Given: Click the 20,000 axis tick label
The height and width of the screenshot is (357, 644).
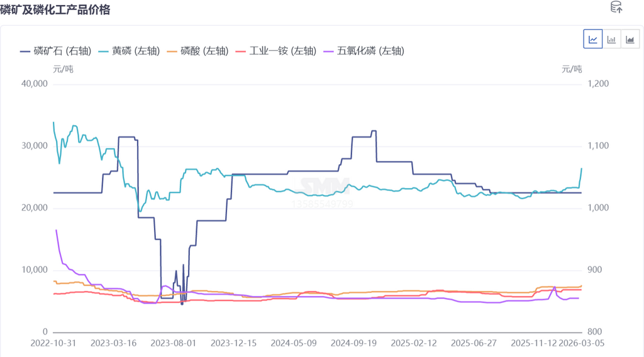Looking at the screenshot, I should tap(34, 208).
